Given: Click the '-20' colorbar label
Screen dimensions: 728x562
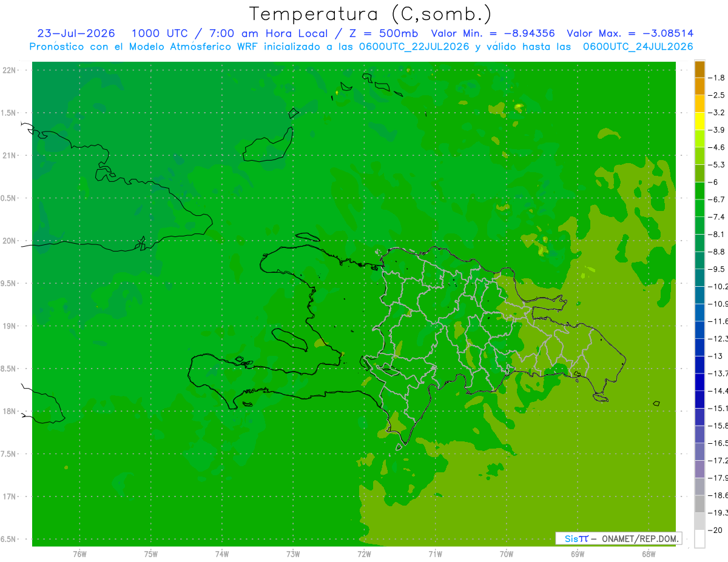Looking at the screenshot, I should (x=716, y=530).
